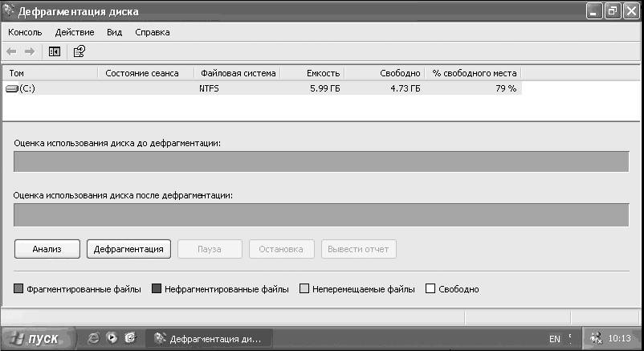Click the Нефрагментированные файлы legend swatch
The width and height of the screenshot is (644, 351).
156,288
